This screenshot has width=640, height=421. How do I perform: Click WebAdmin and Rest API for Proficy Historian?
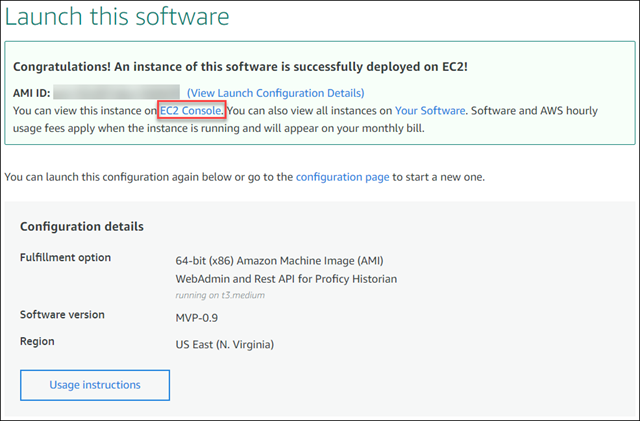(x=286, y=279)
